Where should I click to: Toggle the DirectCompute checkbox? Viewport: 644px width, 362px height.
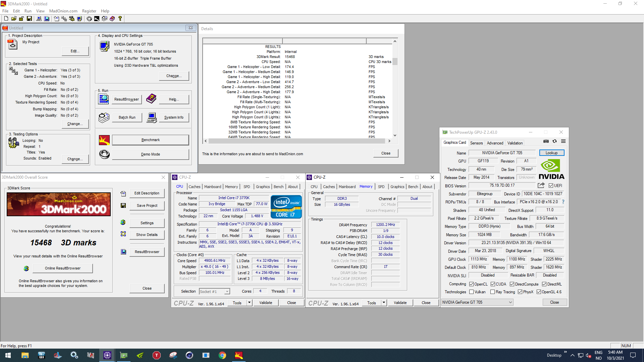click(x=512, y=284)
